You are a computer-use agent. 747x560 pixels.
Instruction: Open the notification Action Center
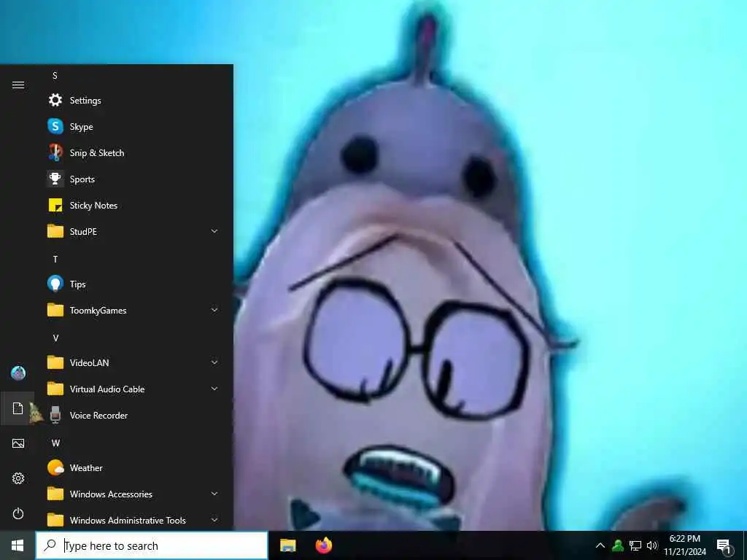[724, 547]
